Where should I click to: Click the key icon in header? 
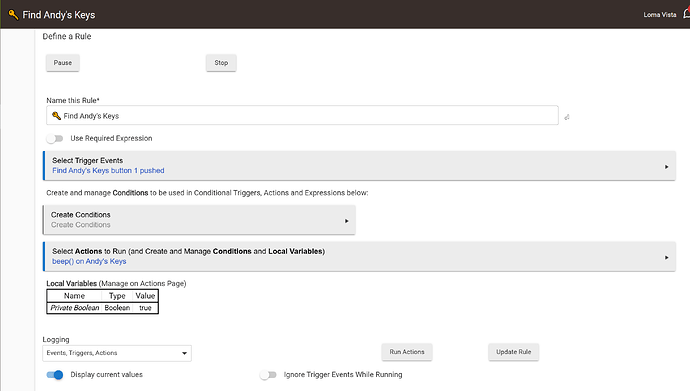[13, 15]
